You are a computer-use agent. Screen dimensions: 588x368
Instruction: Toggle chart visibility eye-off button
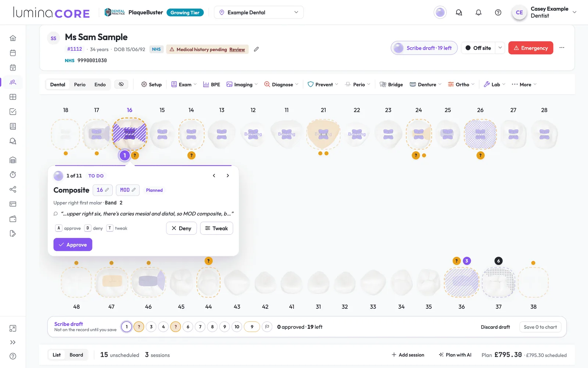tap(121, 84)
